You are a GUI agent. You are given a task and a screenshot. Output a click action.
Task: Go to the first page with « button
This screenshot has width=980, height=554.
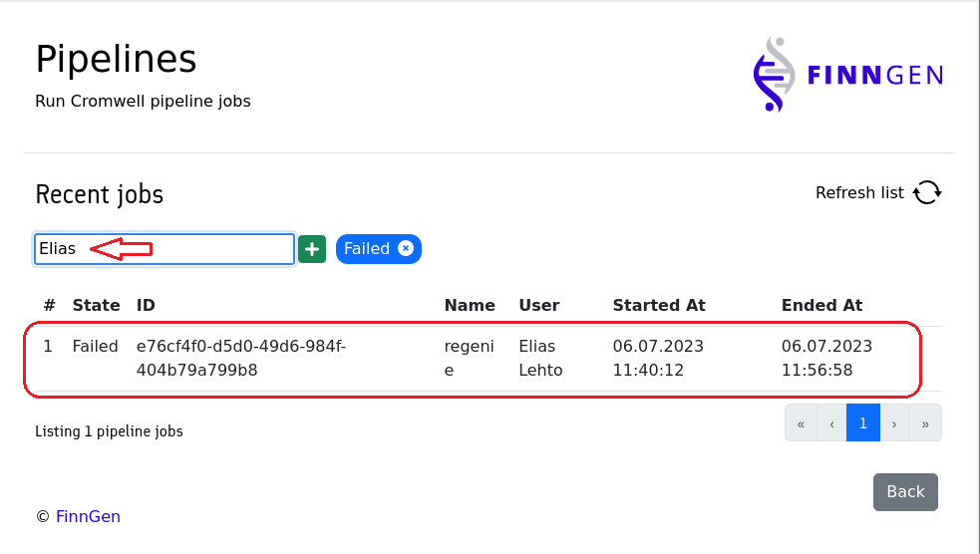[x=801, y=423]
